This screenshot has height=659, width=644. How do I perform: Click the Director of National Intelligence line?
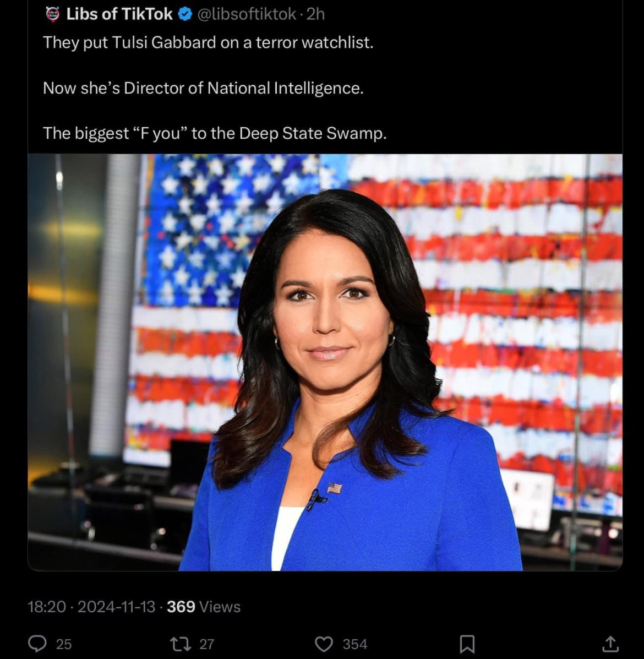[x=203, y=88]
